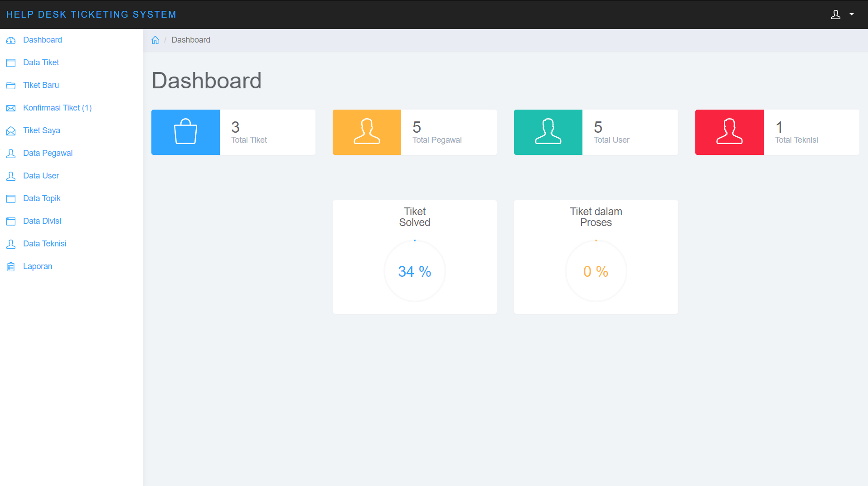Select Data Pegawai in sidebar
Screen dimensions: 868x486
point(48,153)
